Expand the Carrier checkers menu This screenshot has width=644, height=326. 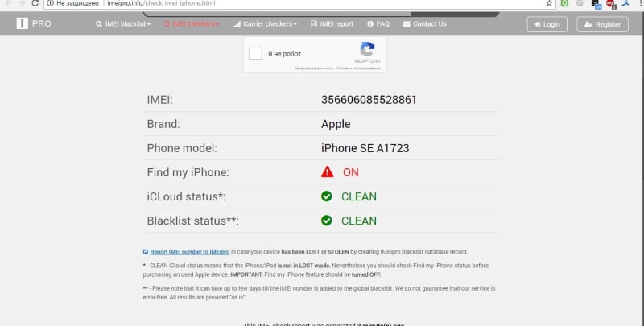(x=265, y=24)
